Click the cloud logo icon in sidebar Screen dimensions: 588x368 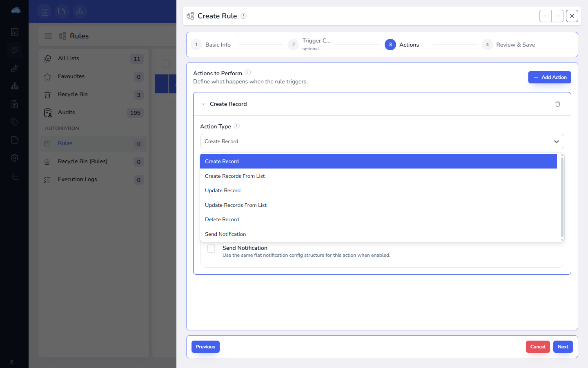(x=16, y=10)
